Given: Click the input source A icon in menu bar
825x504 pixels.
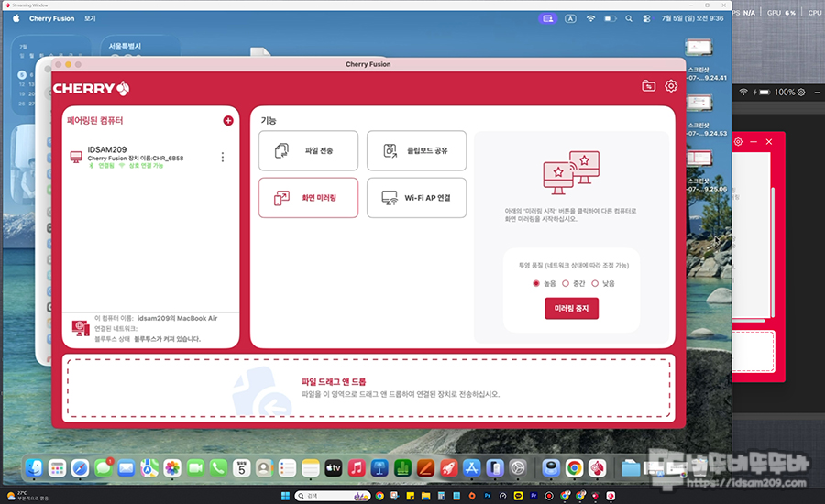Looking at the screenshot, I should pos(570,18).
